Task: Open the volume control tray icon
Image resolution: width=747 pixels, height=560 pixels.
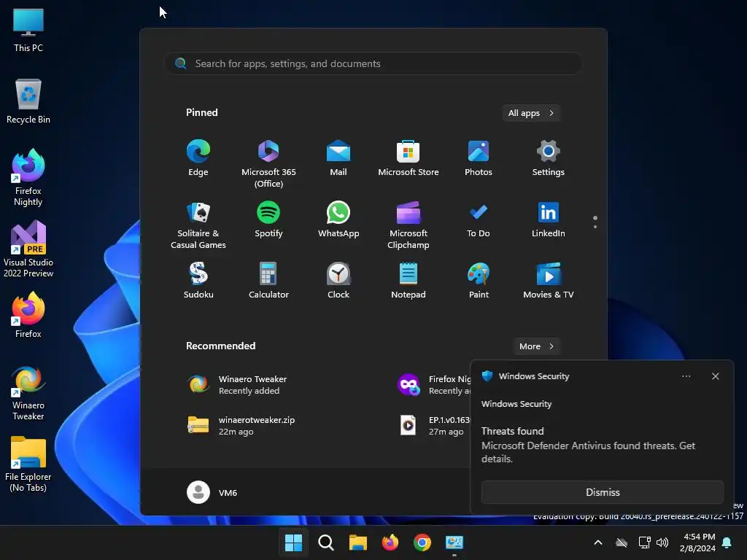Action: click(x=662, y=542)
